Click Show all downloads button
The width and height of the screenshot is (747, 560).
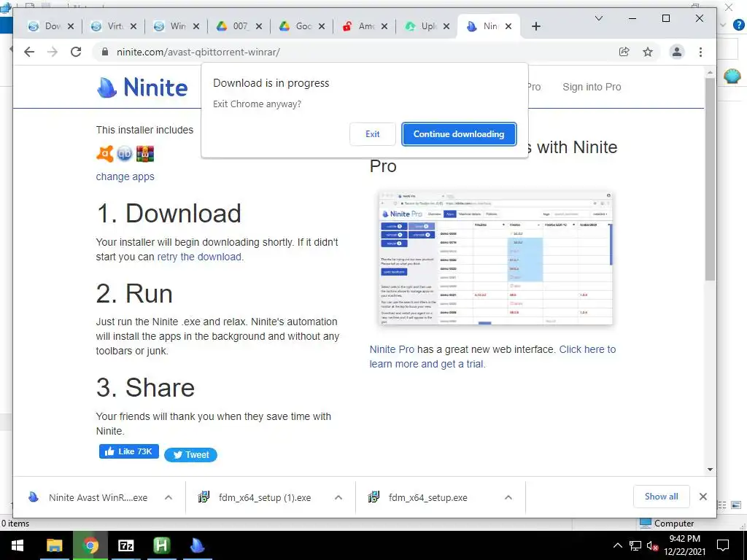tap(661, 497)
